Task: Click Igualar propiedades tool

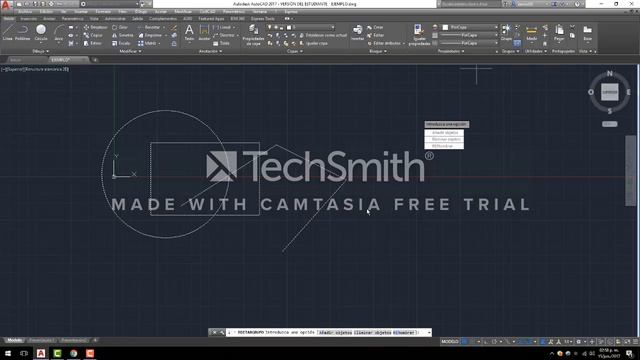Action: 419,34
